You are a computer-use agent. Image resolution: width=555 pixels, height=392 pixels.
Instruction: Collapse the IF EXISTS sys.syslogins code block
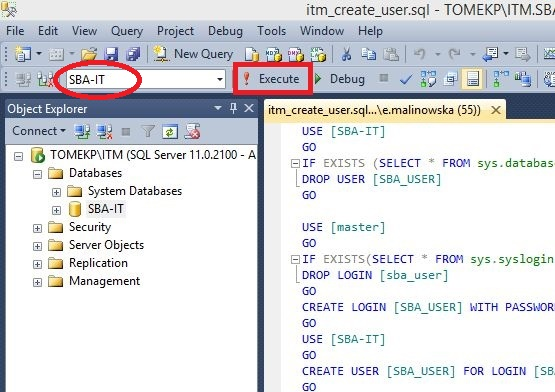coord(295,260)
